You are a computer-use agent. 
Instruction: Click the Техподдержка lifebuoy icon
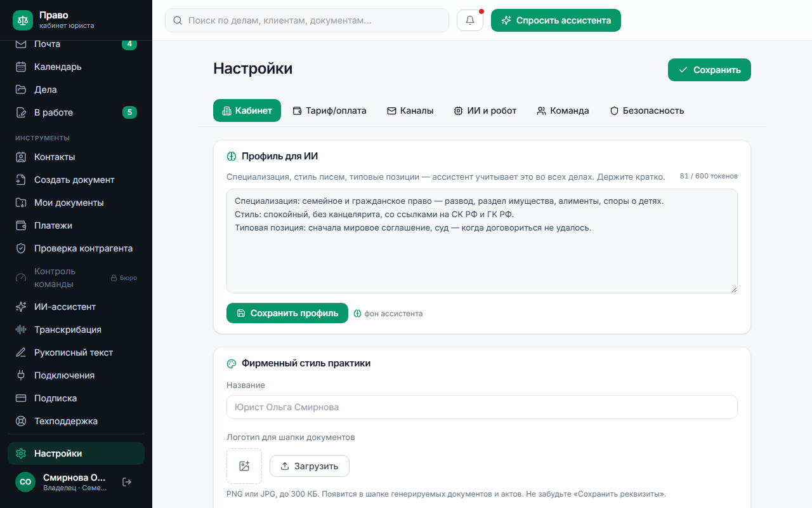(21, 421)
